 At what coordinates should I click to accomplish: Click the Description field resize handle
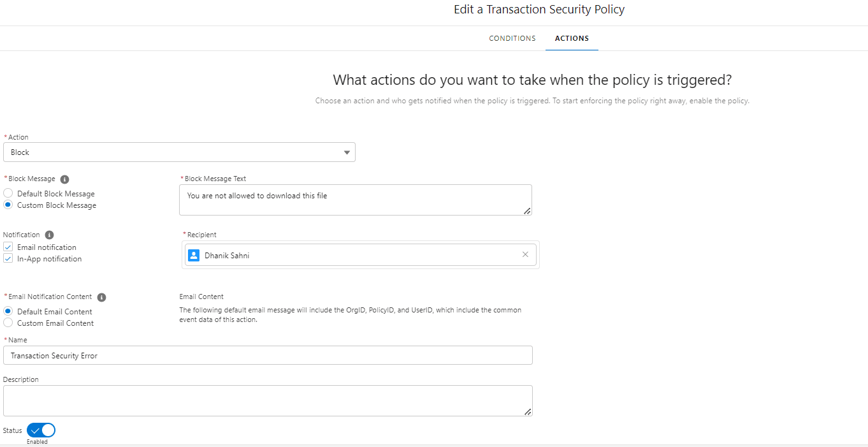click(528, 411)
